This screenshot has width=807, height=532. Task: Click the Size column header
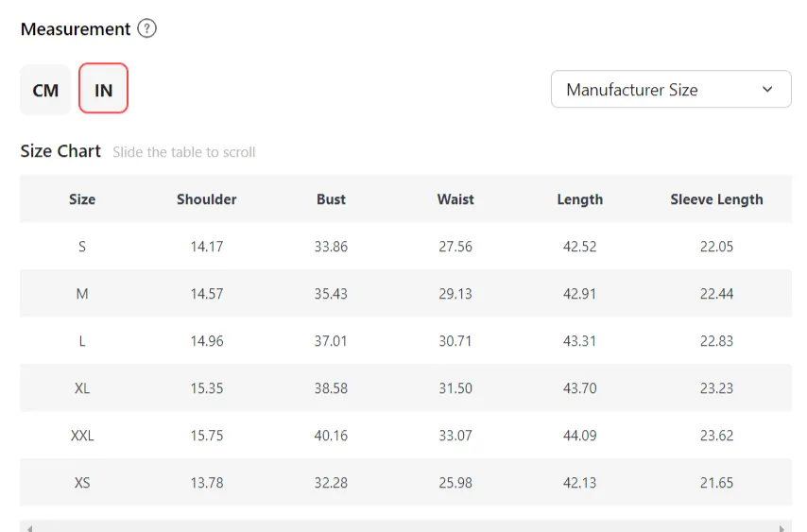[82, 199]
